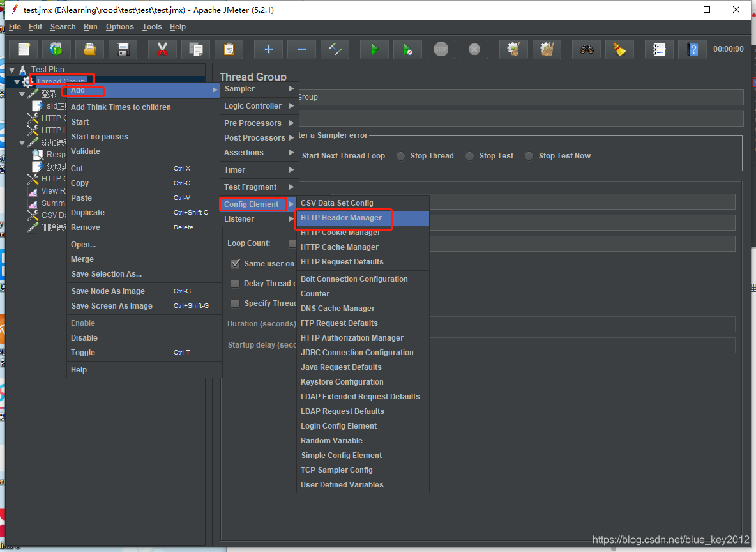Viewport: 756px width, 552px height.
Task: Open the Listener submenu
Action: click(x=259, y=219)
